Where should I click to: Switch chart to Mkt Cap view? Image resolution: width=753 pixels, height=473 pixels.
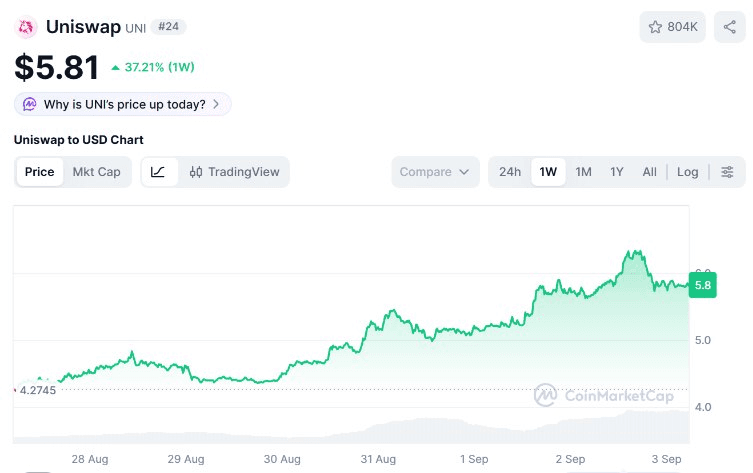(96, 172)
